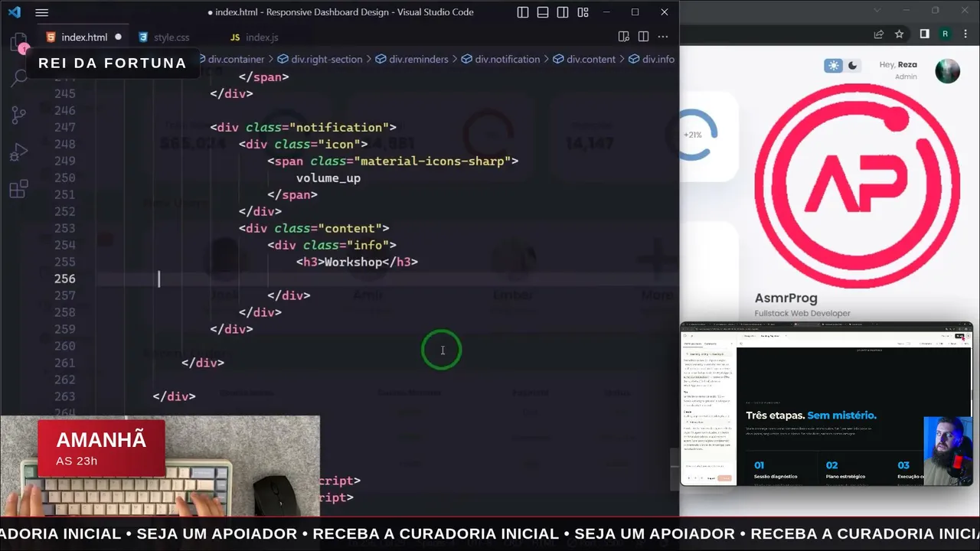Click the class="icon" div code on line 248
Viewport: 980px width, 551px height.
tap(303, 144)
